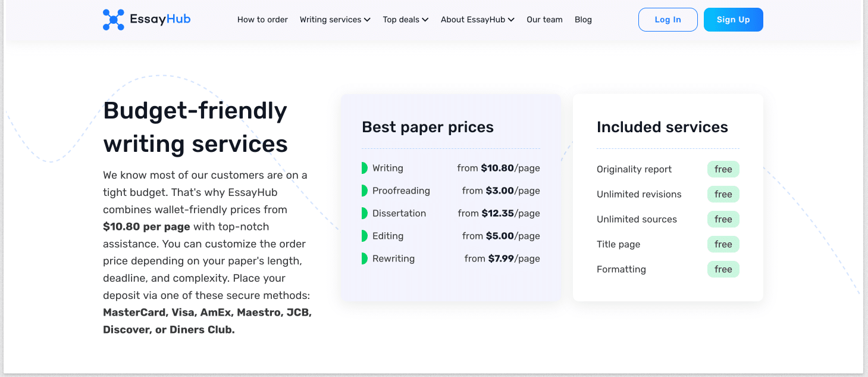Screen dimensions: 868x377
Task: Go to the Our team page
Action: 544,20
